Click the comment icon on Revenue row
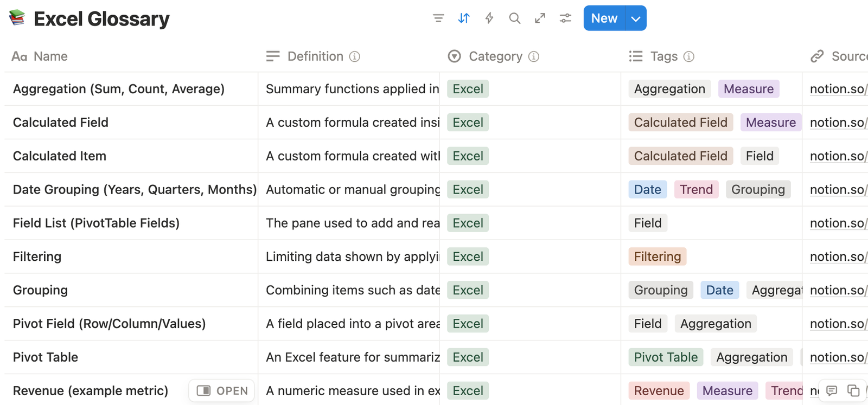 pyautogui.click(x=832, y=390)
